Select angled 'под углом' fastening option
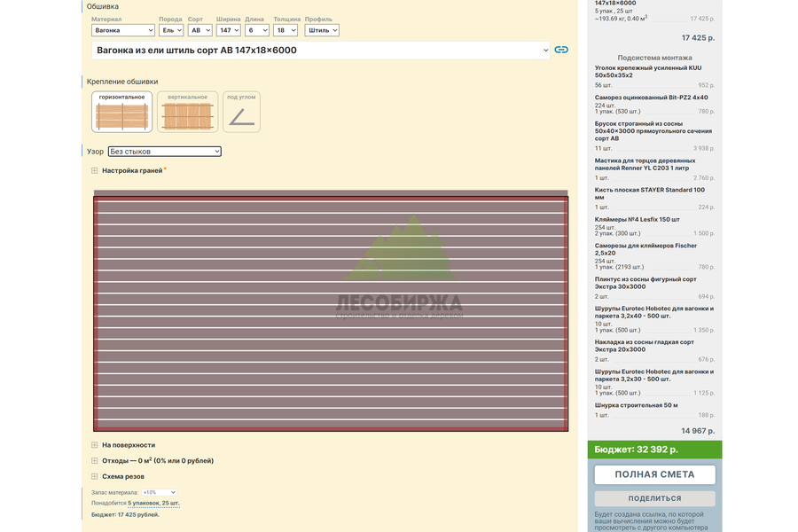Screen dimensions: 798x532 pyautogui.click(x=241, y=112)
